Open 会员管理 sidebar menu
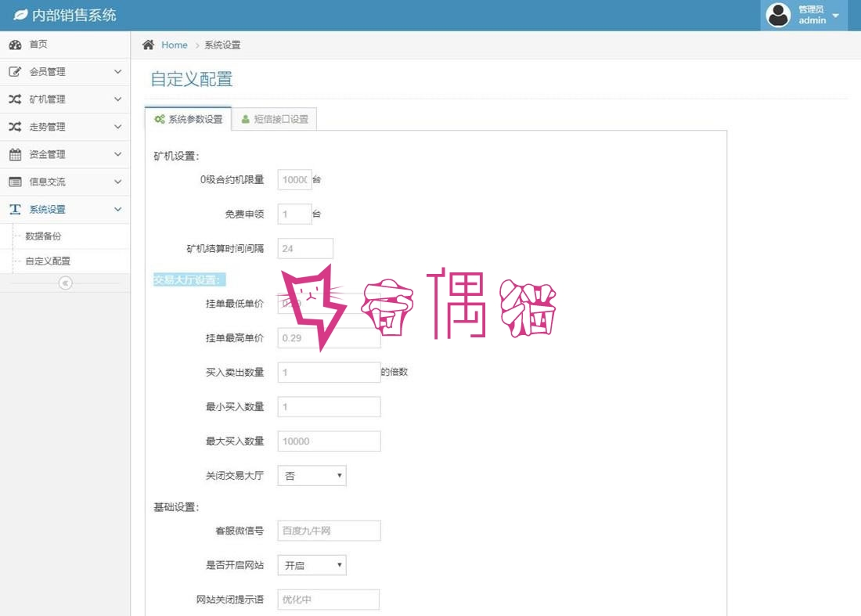This screenshot has height=616, width=861. click(65, 72)
